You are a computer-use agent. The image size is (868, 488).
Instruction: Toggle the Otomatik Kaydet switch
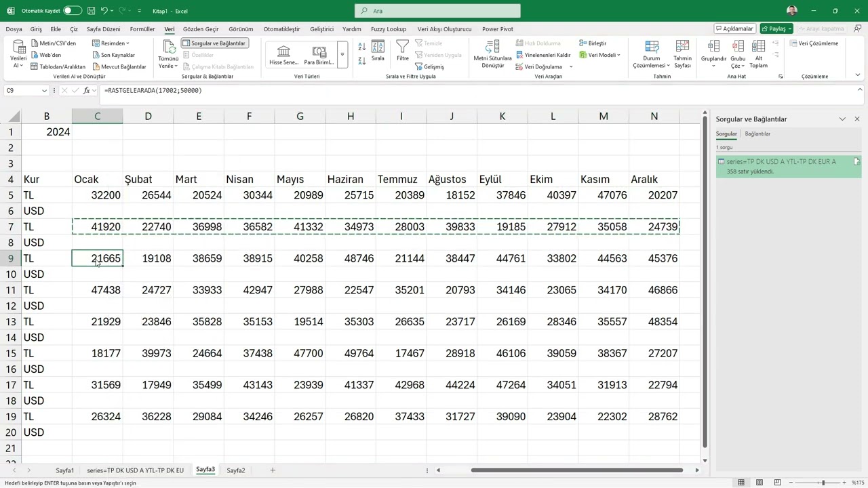pyautogui.click(x=73, y=11)
